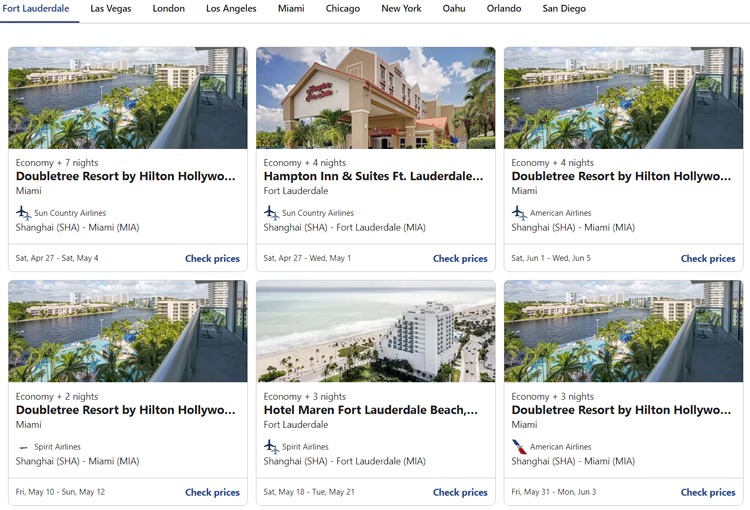This screenshot has height=510, width=750.
Task: Check prices for May 10 - May 12 package
Action: (212, 492)
